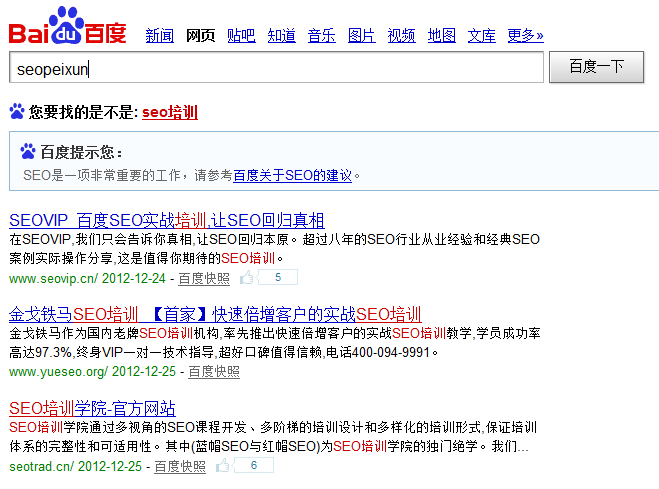Click the suggested query seo培训
The image size is (659, 489).
(x=169, y=113)
